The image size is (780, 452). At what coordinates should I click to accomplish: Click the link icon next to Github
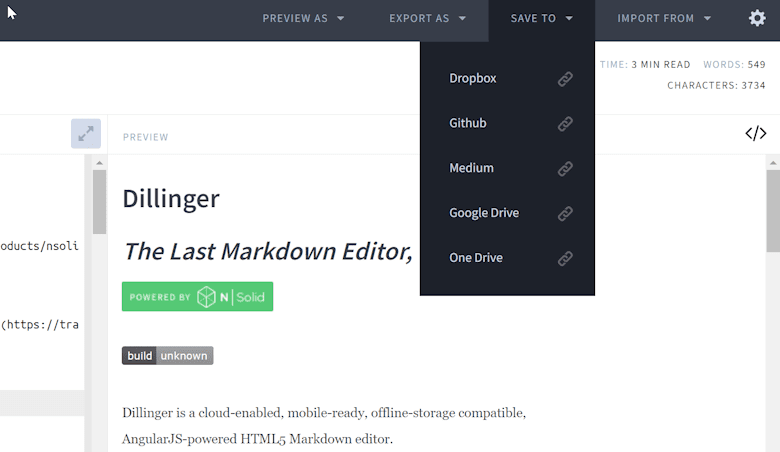[x=565, y=123]
